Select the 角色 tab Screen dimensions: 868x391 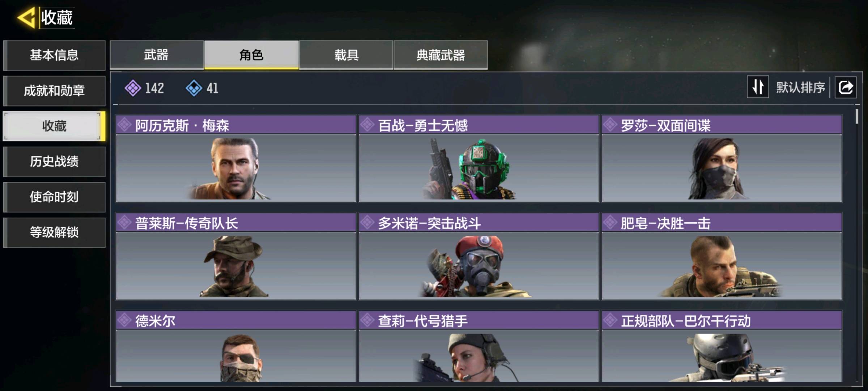point(251,55)
